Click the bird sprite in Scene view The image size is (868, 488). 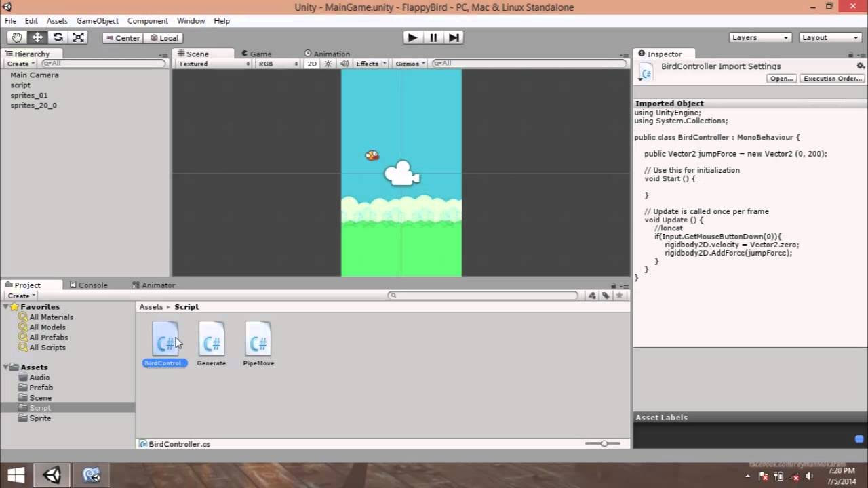[x=372, y=155]
